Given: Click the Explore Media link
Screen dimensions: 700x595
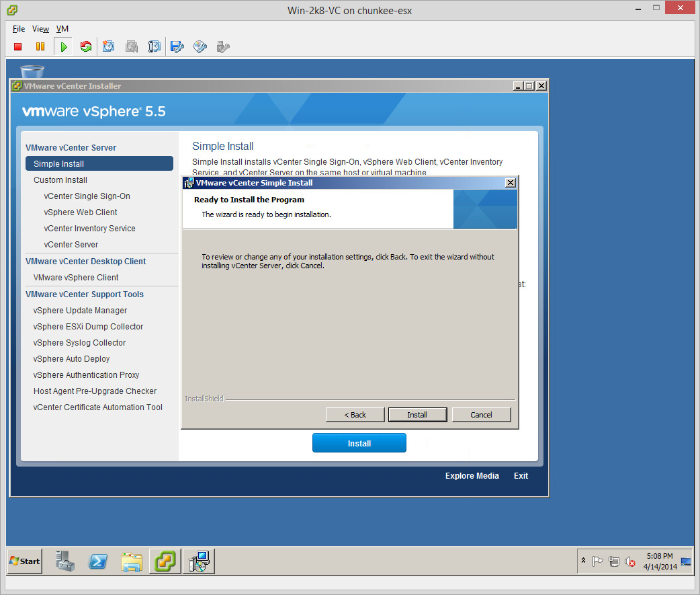Looking at the screenshot, I should [x=472, y=476].
